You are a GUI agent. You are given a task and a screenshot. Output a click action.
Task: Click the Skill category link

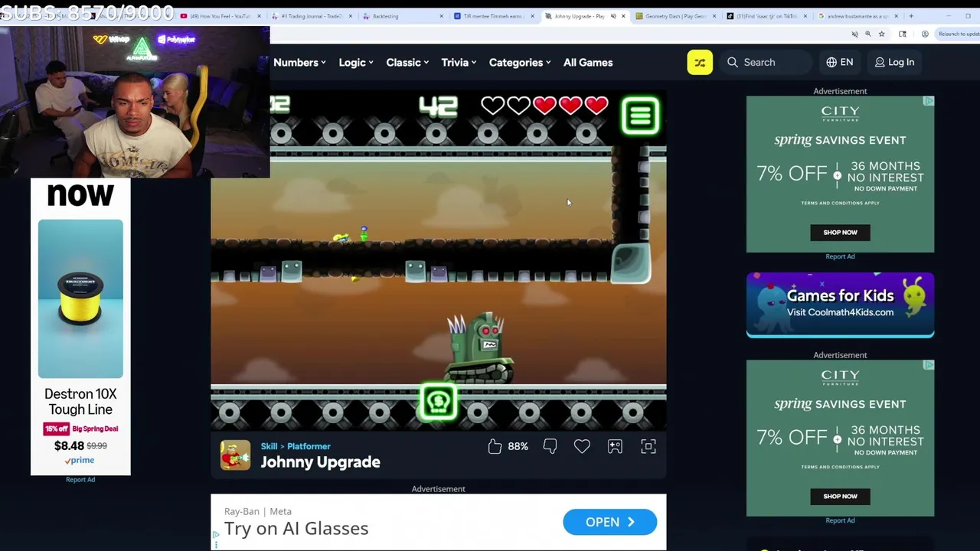269,446
